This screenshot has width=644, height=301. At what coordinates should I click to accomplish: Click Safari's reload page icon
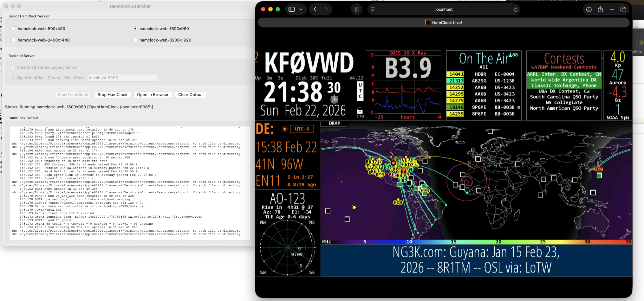516,10
